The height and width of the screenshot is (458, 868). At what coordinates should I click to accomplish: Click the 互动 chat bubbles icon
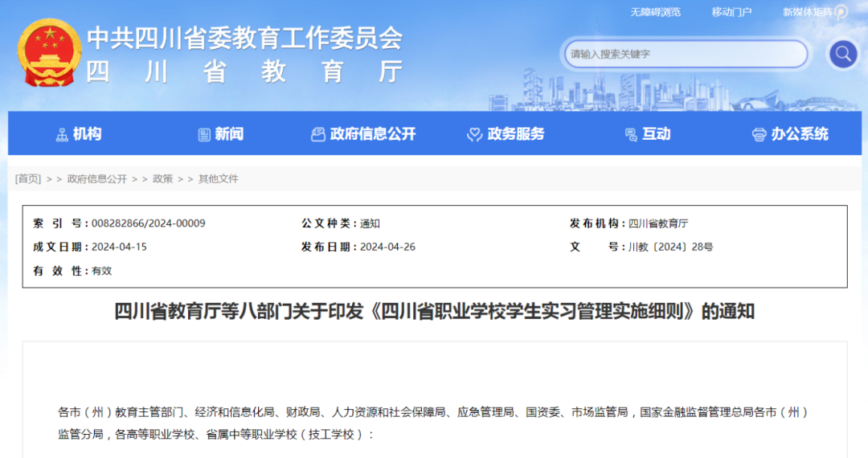(631, 135)
